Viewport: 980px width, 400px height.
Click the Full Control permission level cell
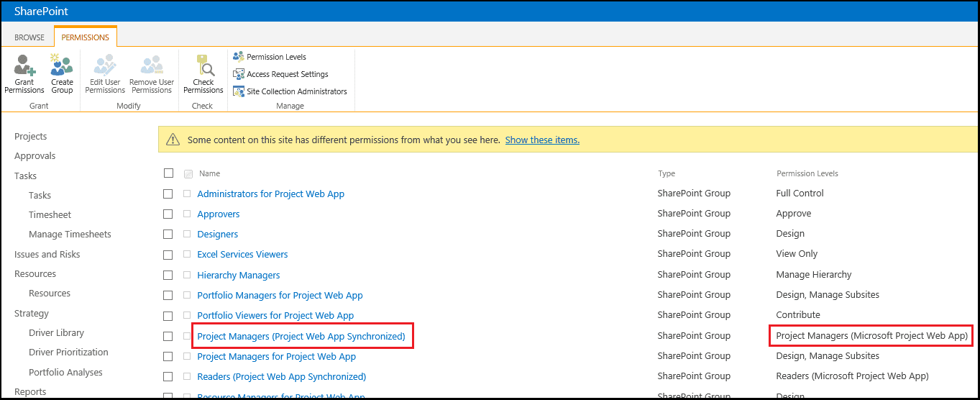coord(800,193)
